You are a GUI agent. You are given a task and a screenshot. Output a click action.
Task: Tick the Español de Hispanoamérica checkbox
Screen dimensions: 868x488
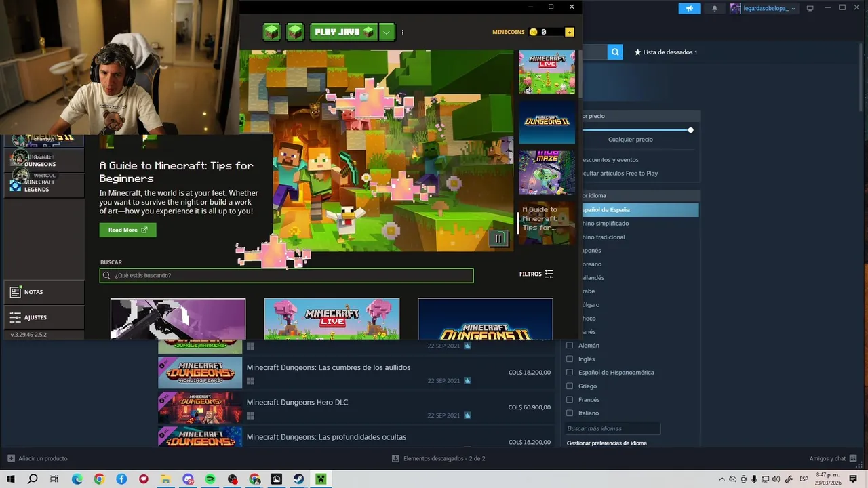[570, 372]
